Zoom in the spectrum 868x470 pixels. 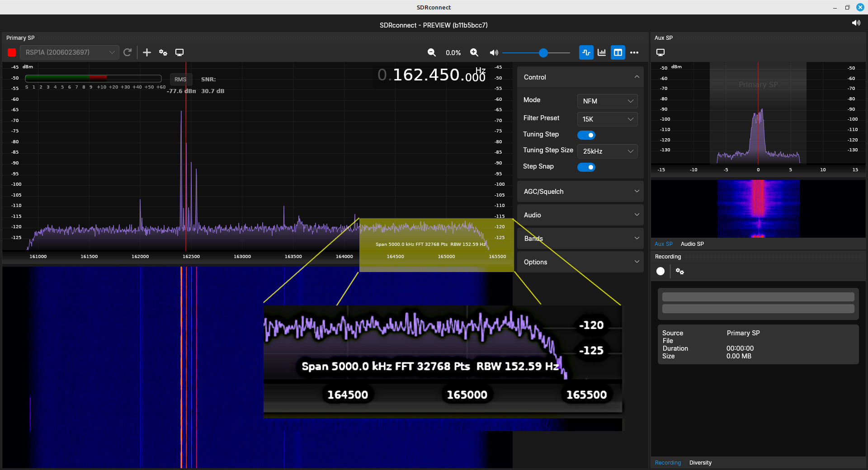tap(474, 52)
